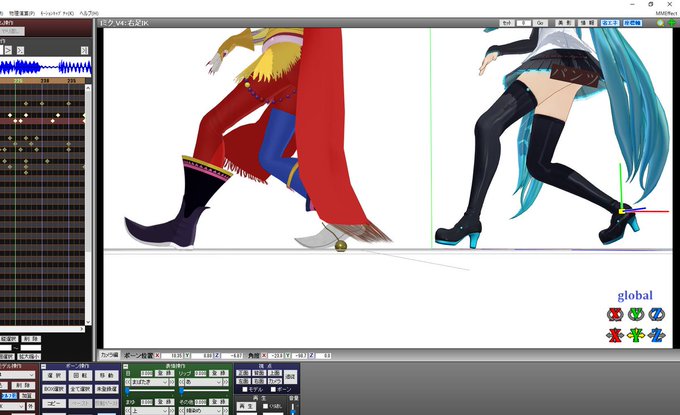Click the eye morph slider handle
Image resolution: width=680 pixels, height=415 pixels.
pos(128,391)
